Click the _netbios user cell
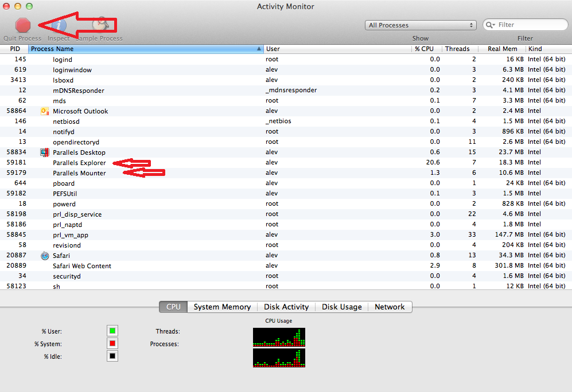572x392 pixels. (x=278, y=121)
